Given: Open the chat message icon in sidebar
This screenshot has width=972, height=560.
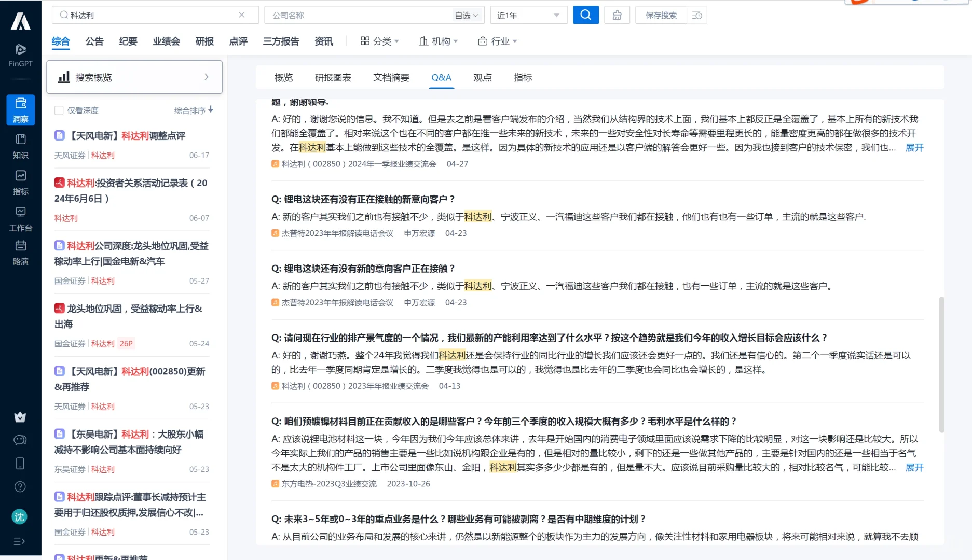Looking at the screenshot, I should pyautogui.click(x=20, y=440).
